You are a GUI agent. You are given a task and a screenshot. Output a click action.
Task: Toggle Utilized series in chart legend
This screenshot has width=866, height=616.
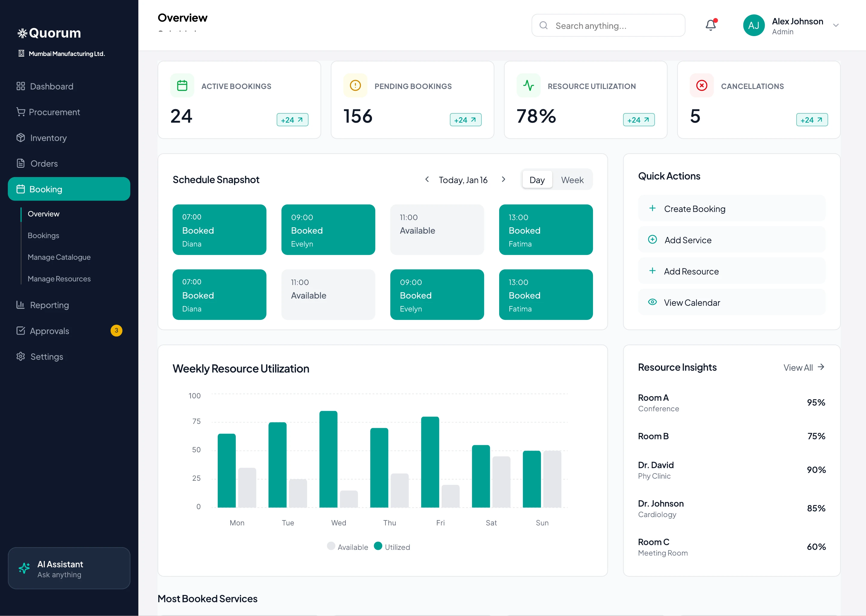click(x=392, y=547)
